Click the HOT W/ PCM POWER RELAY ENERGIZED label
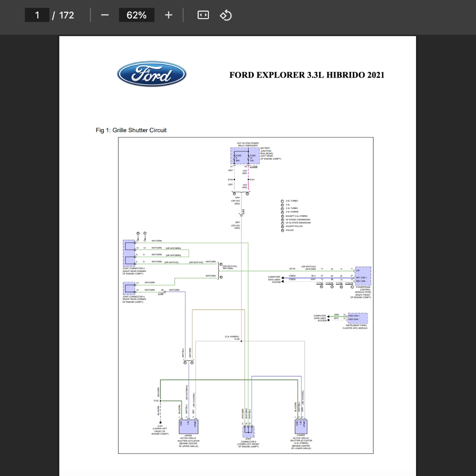 (x=248, y=145)
